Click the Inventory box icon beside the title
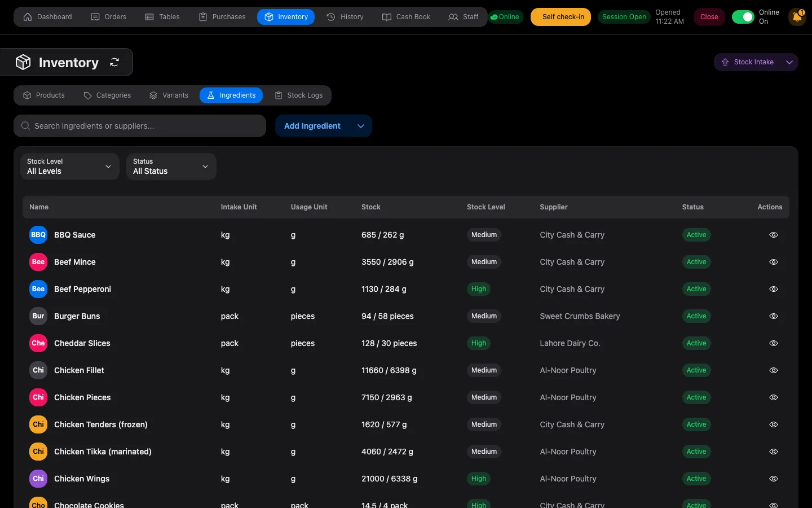The image size is (812, 508). pyautogui.click(x=23, y=62)
